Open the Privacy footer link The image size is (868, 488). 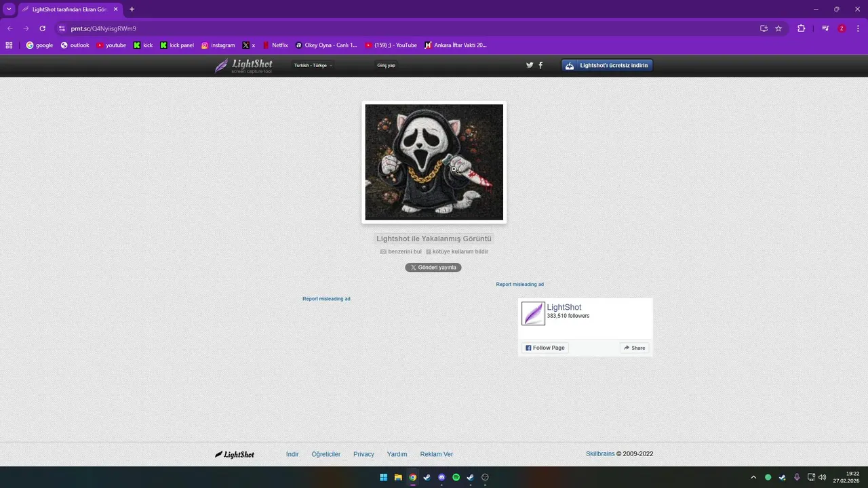click(x=363, y=454)
